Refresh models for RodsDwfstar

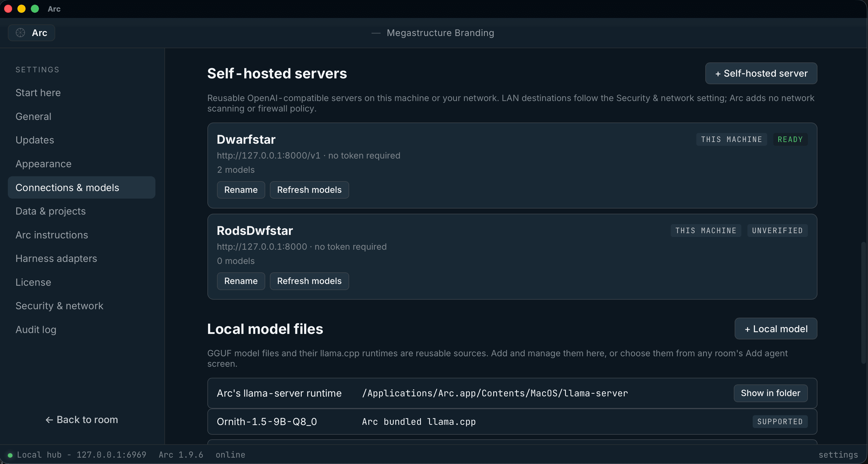(309, 281)
